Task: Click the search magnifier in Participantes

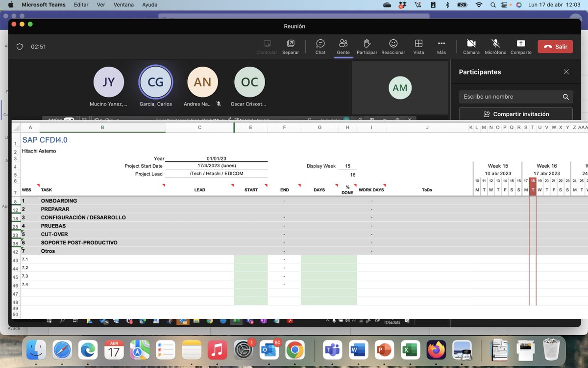Action: (x=566, y=97)
